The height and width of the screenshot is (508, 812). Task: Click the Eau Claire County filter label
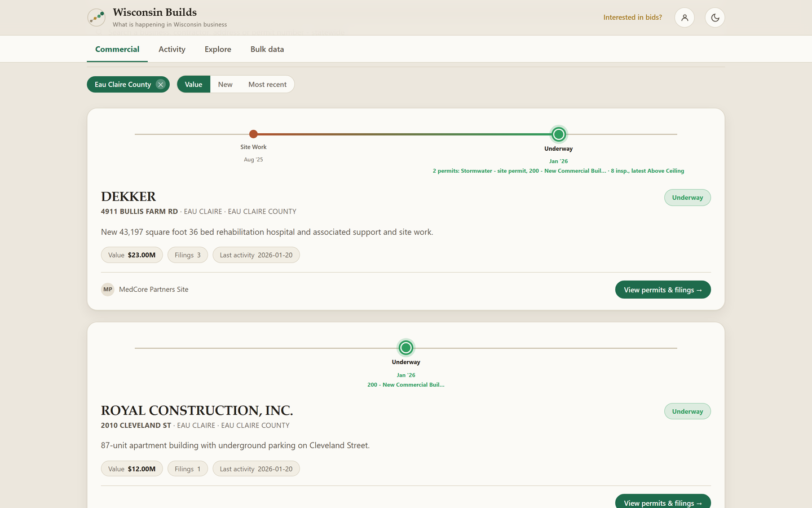tap(123, 84)
